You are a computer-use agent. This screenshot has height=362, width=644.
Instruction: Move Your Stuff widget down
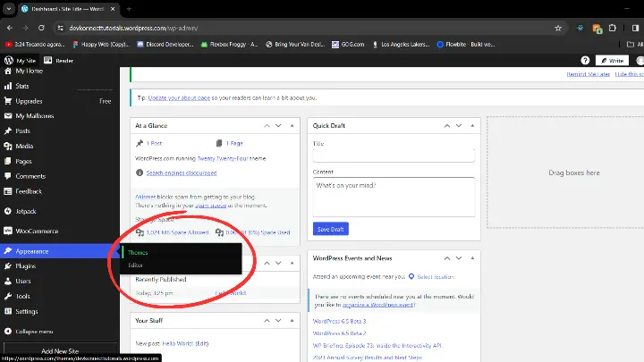pyautogui.click(x=278, y=321)
